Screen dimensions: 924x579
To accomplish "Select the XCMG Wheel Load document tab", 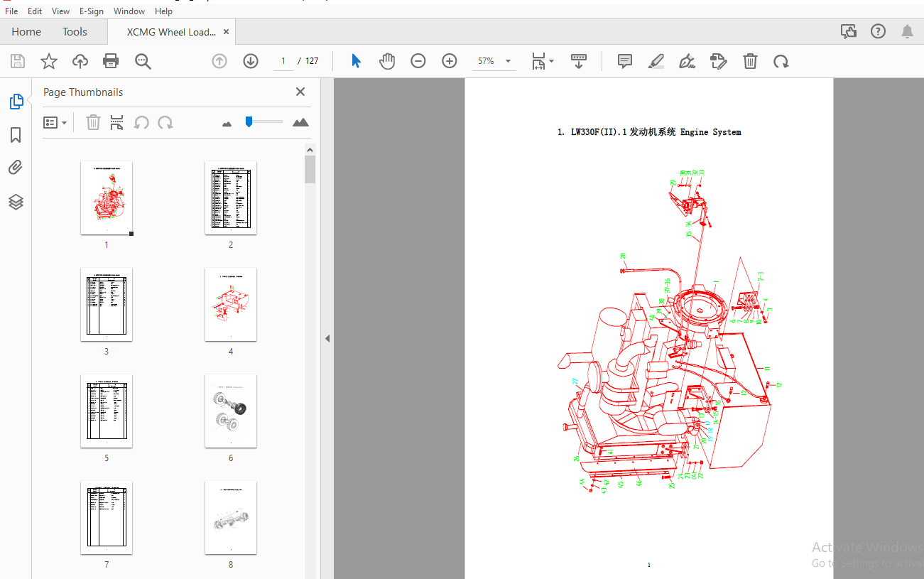I will click(x=171, y=32).
